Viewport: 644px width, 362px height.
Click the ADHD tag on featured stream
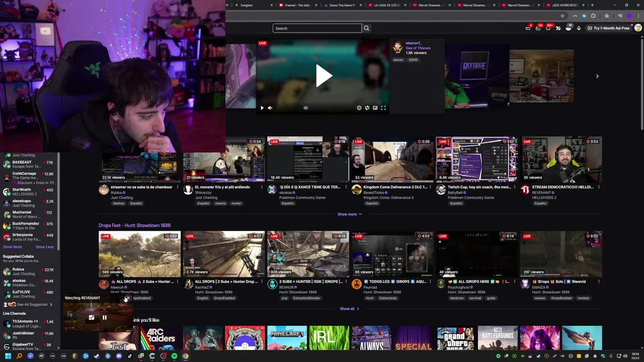413,60
